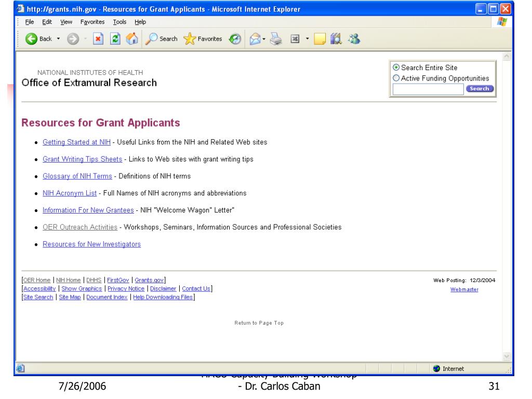Click Return to Page Top

[259, 323]
